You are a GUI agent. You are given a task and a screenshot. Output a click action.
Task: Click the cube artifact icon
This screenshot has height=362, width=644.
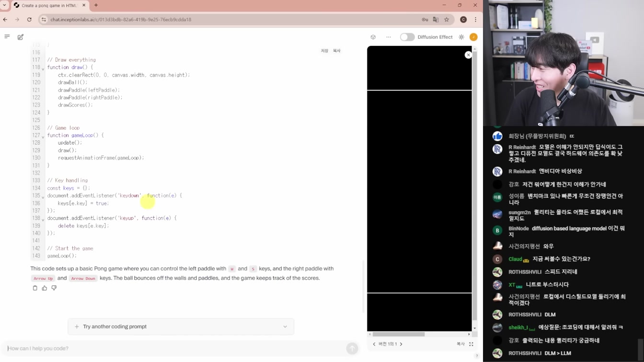(x=373, y=37)
